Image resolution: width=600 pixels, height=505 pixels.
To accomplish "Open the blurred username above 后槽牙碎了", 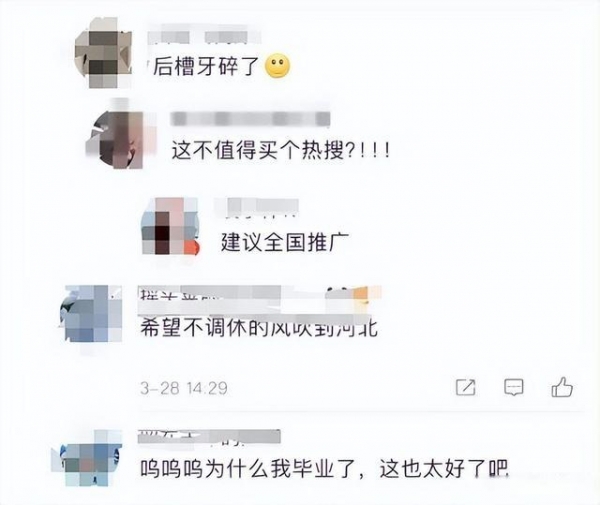I will 205,37.
